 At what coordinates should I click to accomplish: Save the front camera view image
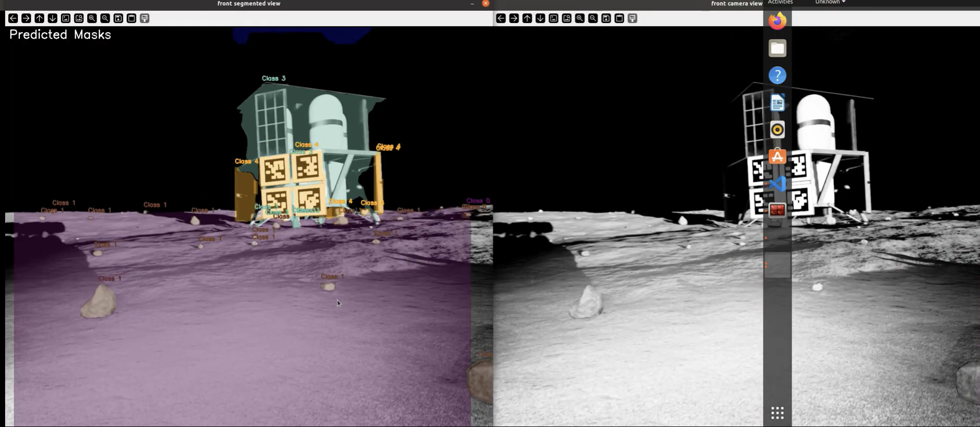(x=606, y=18)
